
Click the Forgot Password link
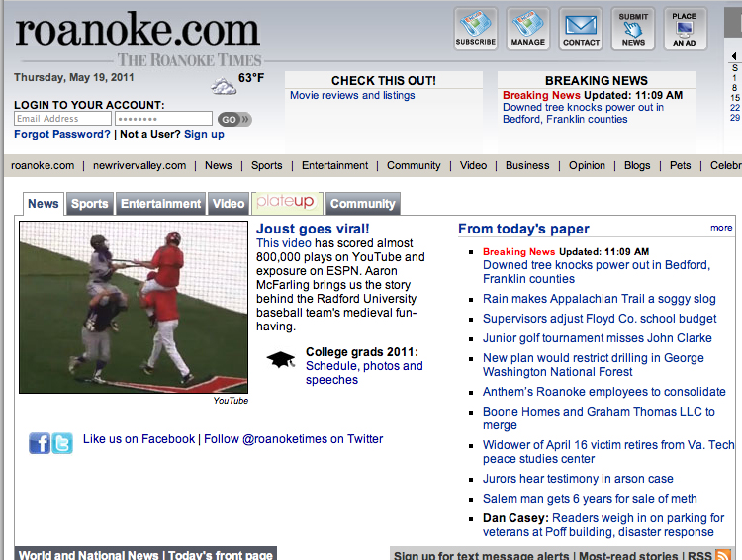point(62,134)
